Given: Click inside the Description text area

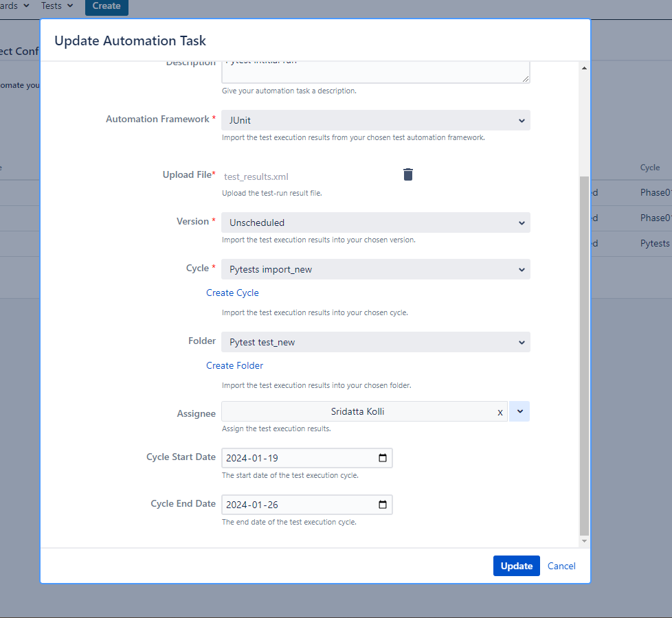Looking at the screenshot, I should coord(375,71).
